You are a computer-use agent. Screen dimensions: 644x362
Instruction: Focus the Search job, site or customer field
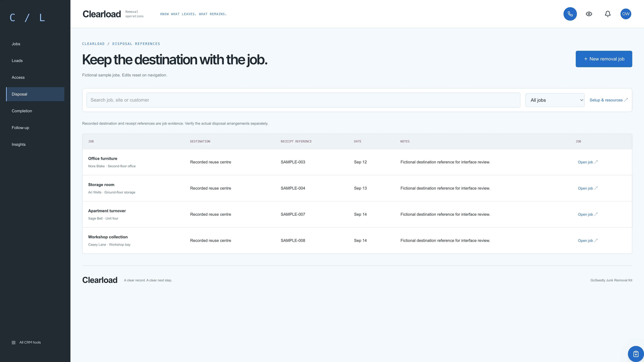click(x=303, y=100)
